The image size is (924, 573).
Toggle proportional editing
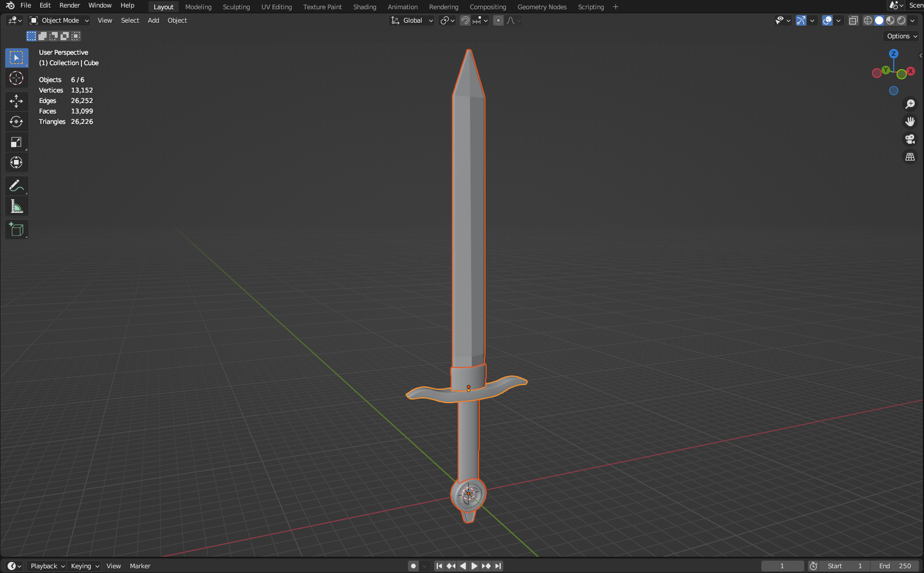(498, 20)
